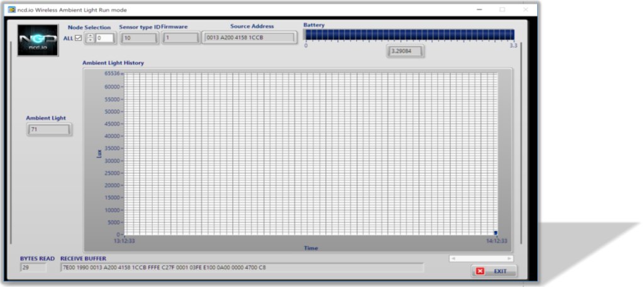Click the data point on the light chart
Screen dimensions: 644x287
[x=496, y=233]
